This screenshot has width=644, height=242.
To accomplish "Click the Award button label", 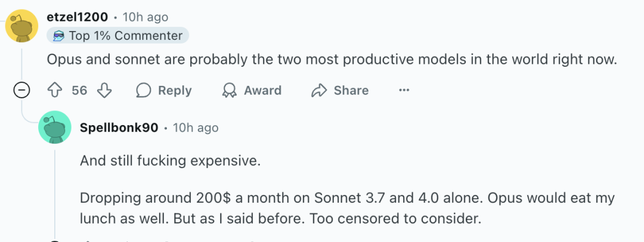I will [x=263, y=91].
